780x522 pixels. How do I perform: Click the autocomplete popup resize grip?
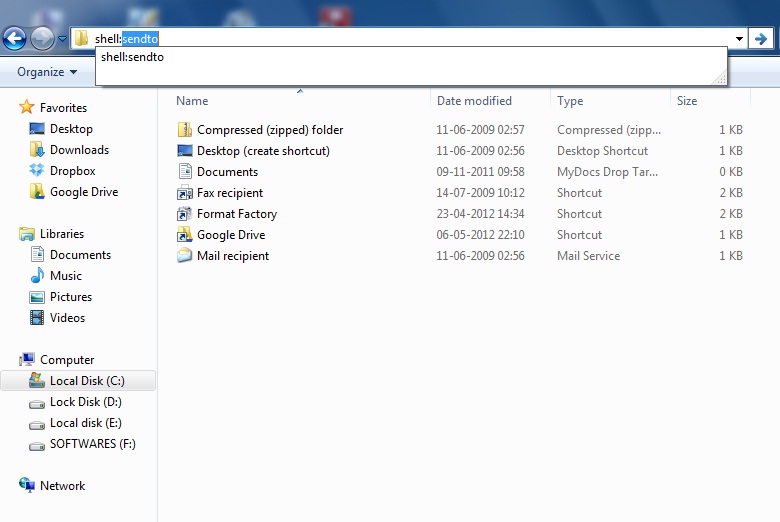(720, 78)
